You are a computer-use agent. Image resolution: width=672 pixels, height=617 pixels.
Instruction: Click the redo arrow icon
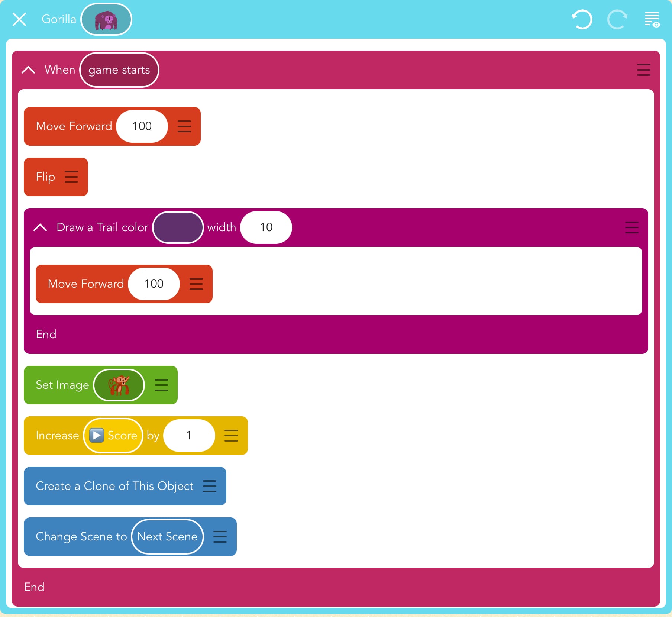coord(617,19)
